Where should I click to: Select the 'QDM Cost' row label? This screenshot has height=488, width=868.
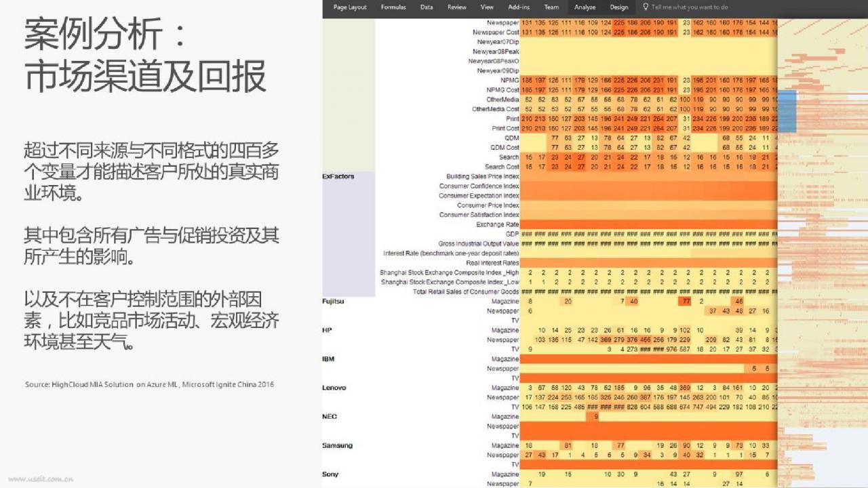coord(505,147)
